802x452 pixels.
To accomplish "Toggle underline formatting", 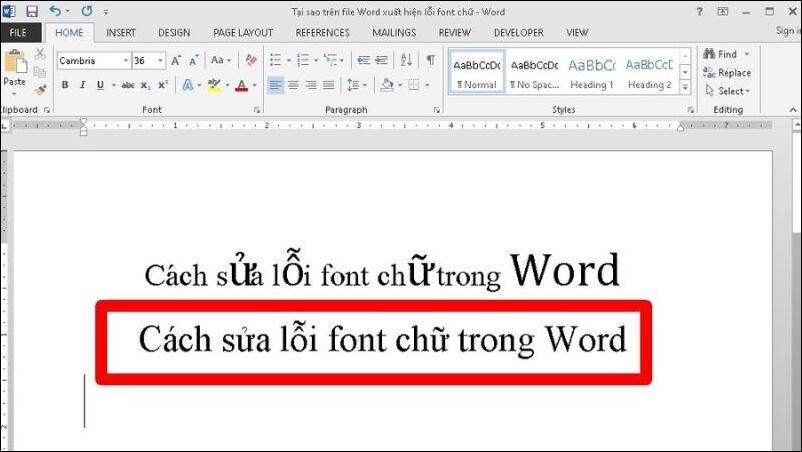I will [x=100, y=85].
